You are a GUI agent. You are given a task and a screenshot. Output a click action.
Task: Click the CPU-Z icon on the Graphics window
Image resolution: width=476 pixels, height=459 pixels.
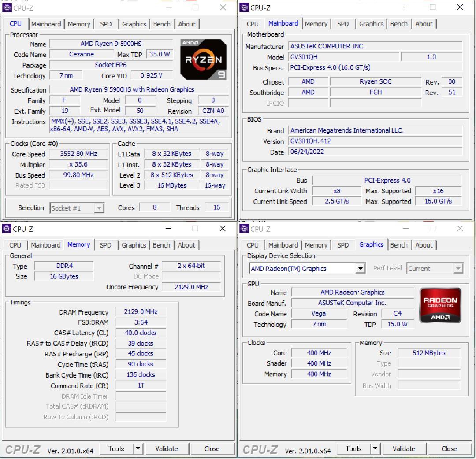[244, 229]
